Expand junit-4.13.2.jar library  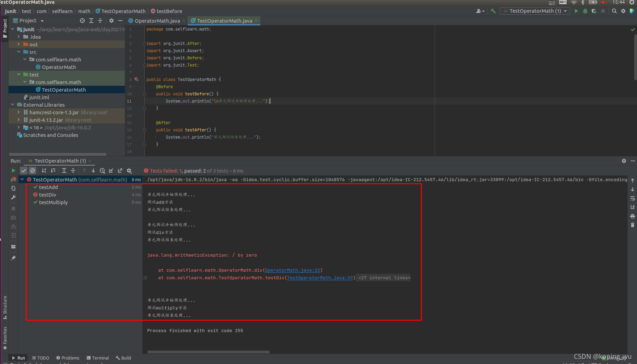pyautogui.click(x=19, y=120)
